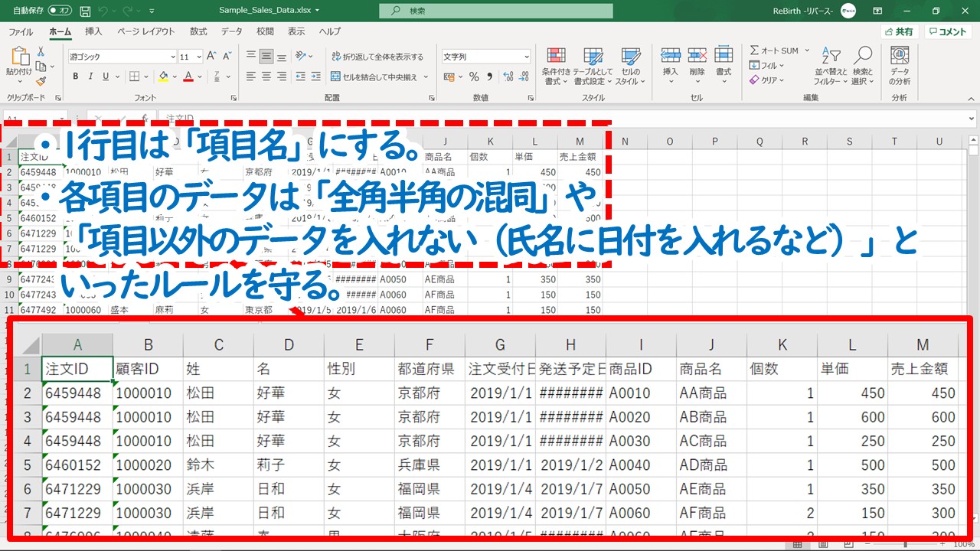Click the データの分析 icon

900,65
